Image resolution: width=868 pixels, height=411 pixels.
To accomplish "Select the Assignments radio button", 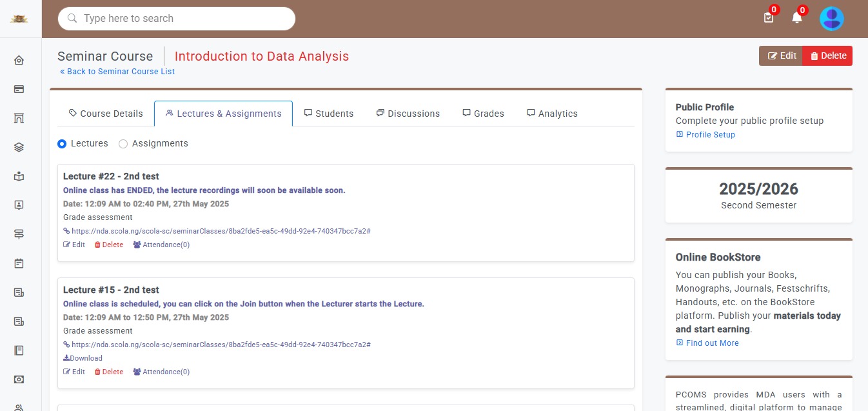I will pyautogui.click(x=123, y=144).
